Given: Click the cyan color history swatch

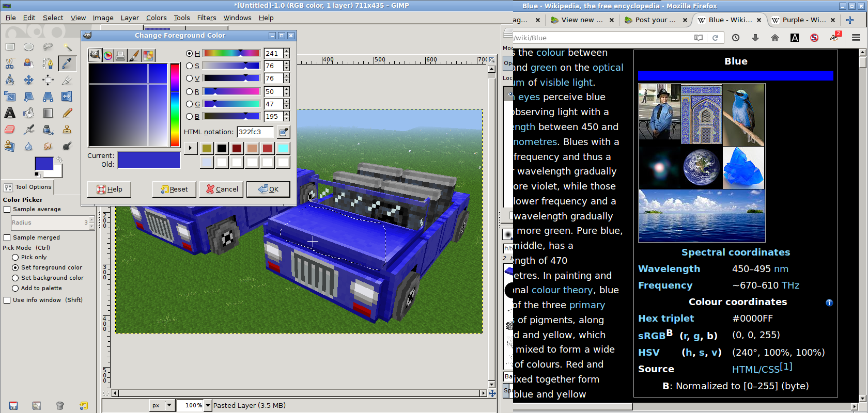Looking at the screenshot, I should tap(283, 148).
